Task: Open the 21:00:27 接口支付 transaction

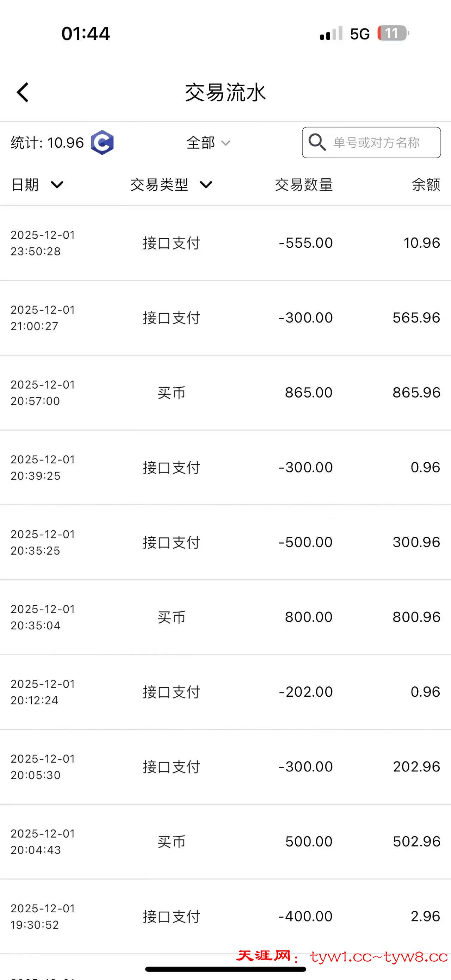Action: (225, 318)
